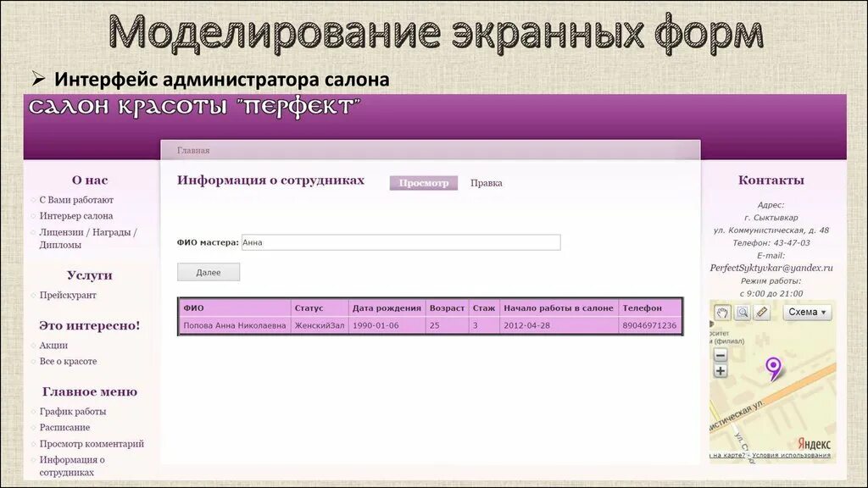Click the header Статус in the employee table

(309, 308)
